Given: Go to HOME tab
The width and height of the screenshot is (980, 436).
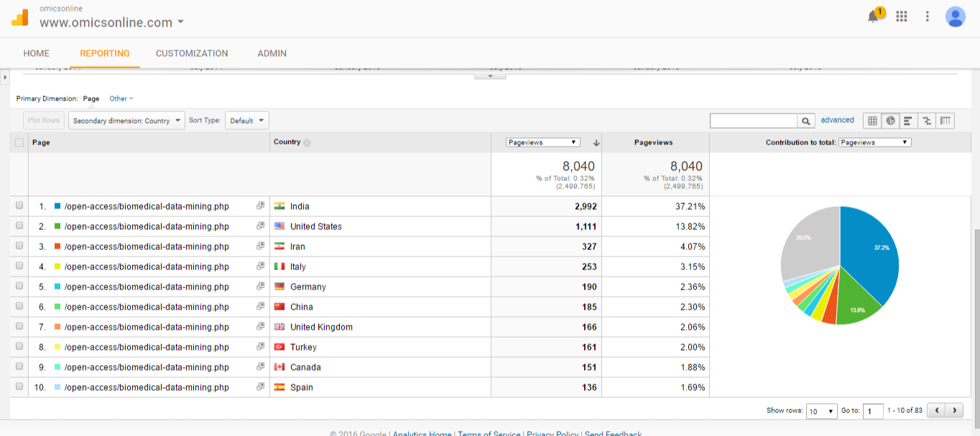Looking at the screenshot, I should tap(37, 53).
